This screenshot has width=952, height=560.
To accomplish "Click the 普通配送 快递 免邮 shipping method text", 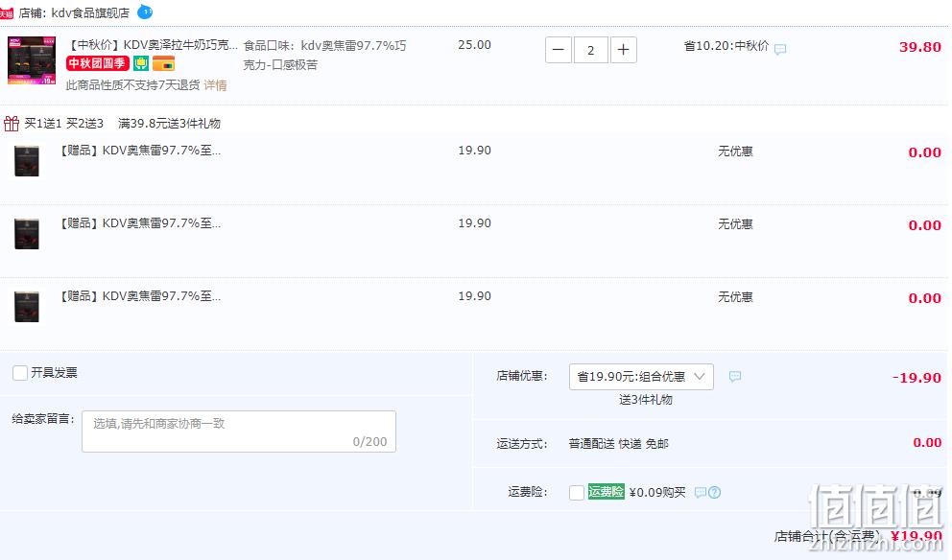I will click(618, 444).
